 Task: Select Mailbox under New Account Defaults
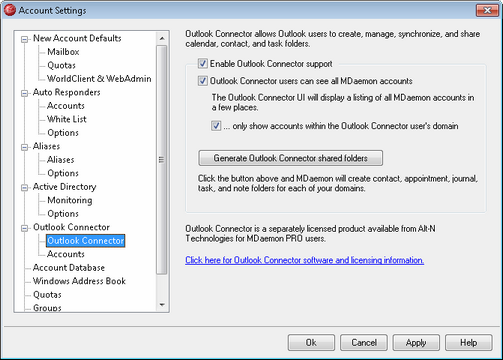(63, 52)
